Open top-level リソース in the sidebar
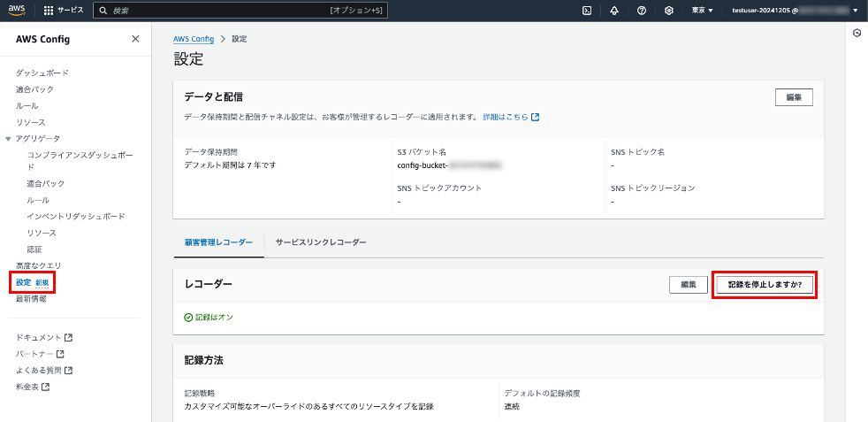The width and height of the screenshot is (868, 422). pos(30,122)
